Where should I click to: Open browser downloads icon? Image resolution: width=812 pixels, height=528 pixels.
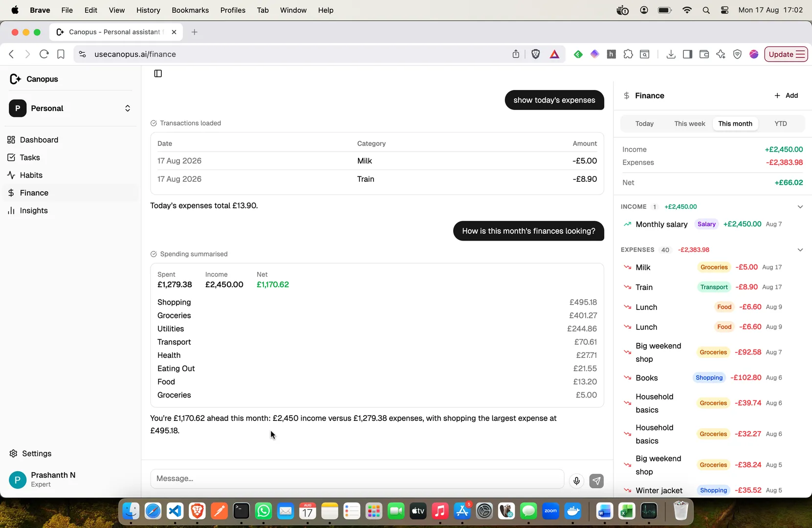671,54
